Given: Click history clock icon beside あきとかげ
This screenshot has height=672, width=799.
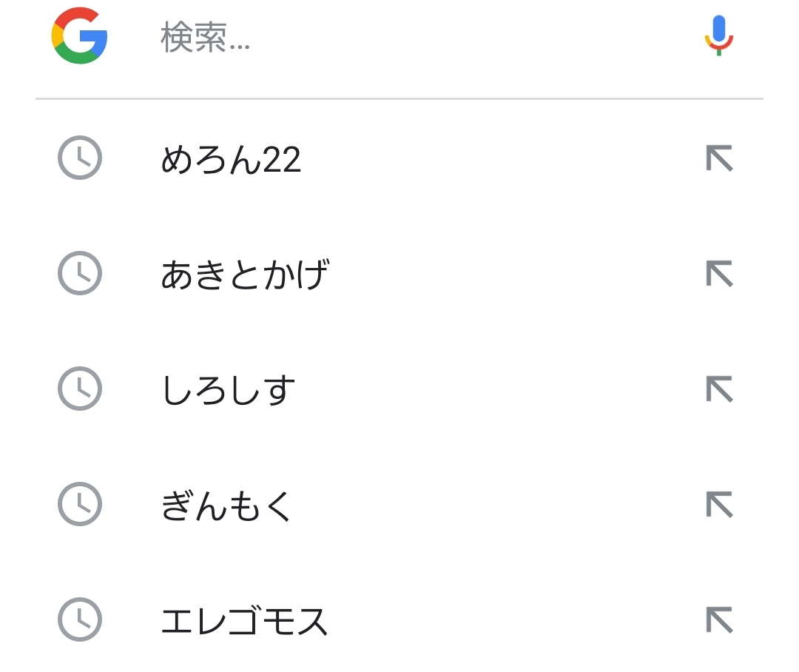Looking at the screenshot, I should [79, 274].
